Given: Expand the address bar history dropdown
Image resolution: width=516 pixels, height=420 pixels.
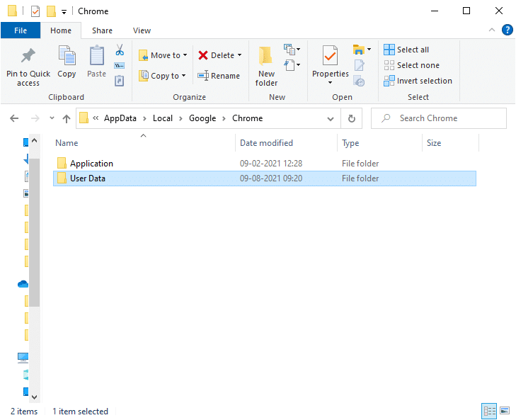Looking at the screenshot, I should click(x=331, y=118).
